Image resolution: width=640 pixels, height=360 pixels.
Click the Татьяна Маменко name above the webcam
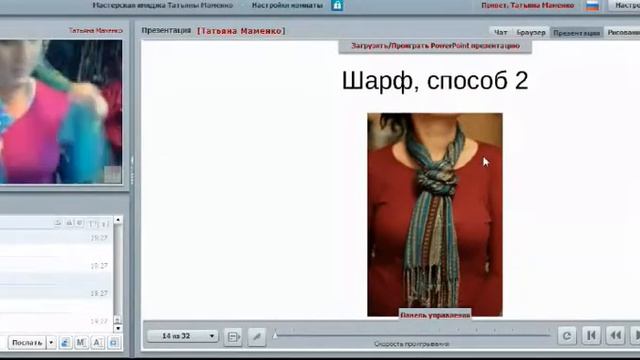pyautogui.click(x=96, y=31)
